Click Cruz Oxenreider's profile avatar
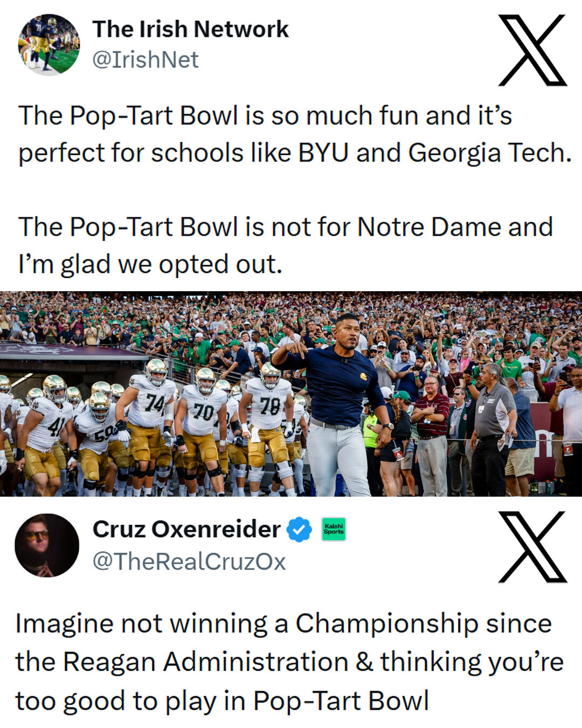 [x=47, y=545]
